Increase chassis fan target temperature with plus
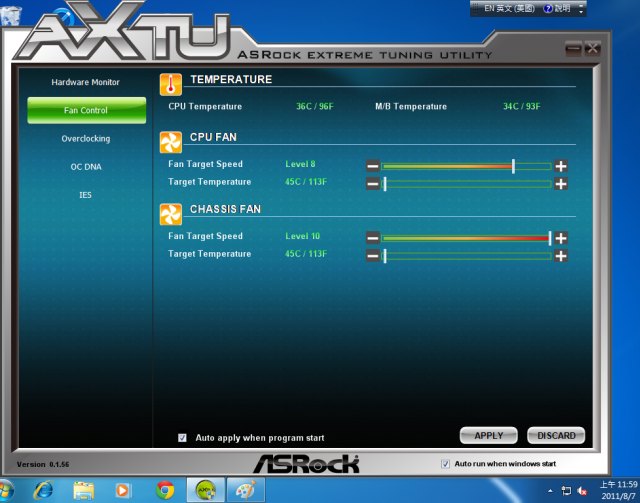The image size is (640, 503). [561, 256]
